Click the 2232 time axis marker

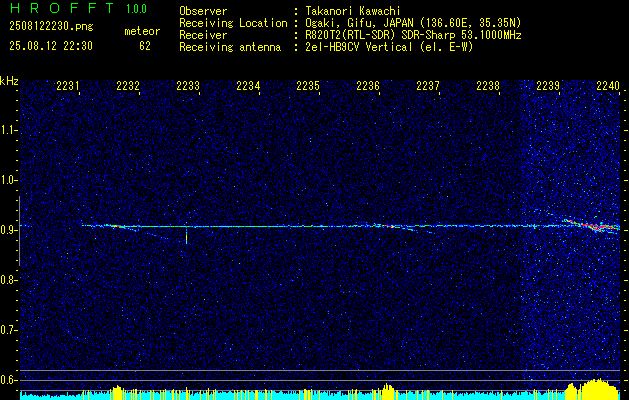point(128,85)
